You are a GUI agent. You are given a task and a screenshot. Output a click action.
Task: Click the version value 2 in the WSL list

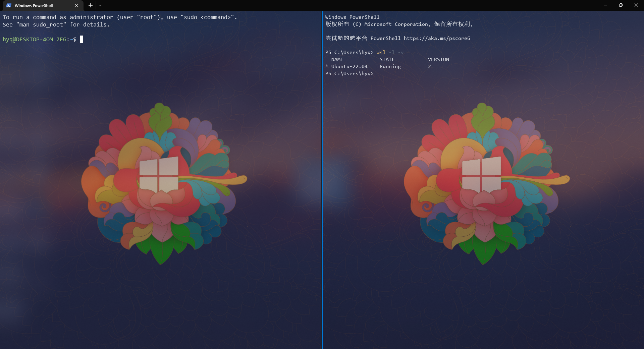(429, 66)
